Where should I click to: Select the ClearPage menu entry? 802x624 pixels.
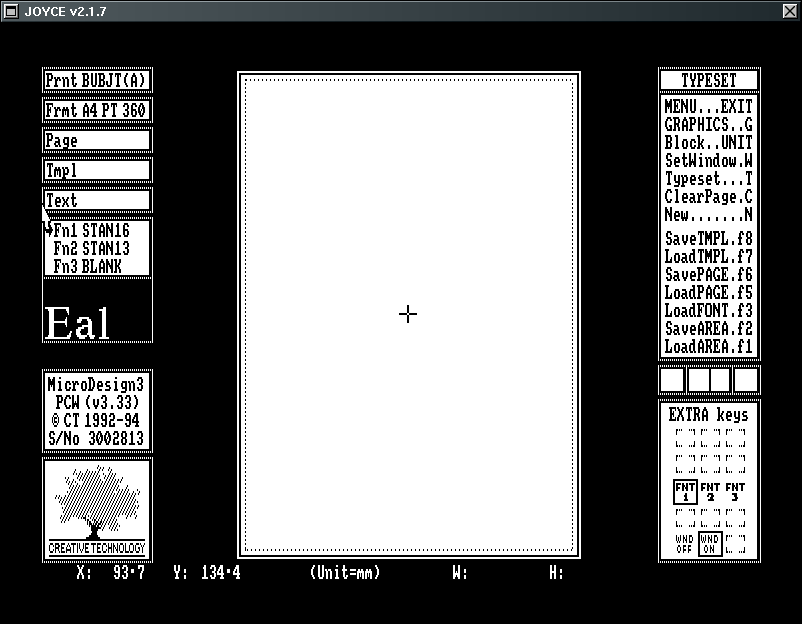coord(708,197)
